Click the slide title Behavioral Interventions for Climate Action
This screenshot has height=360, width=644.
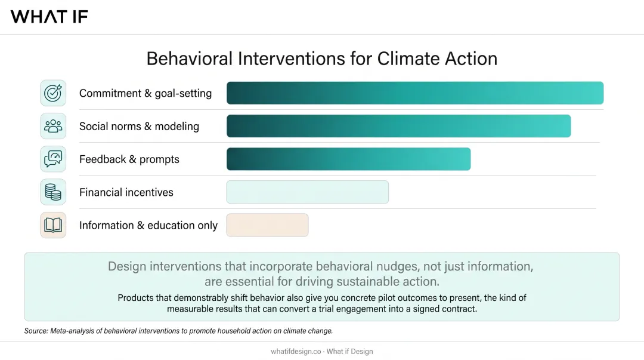(322, 59)
